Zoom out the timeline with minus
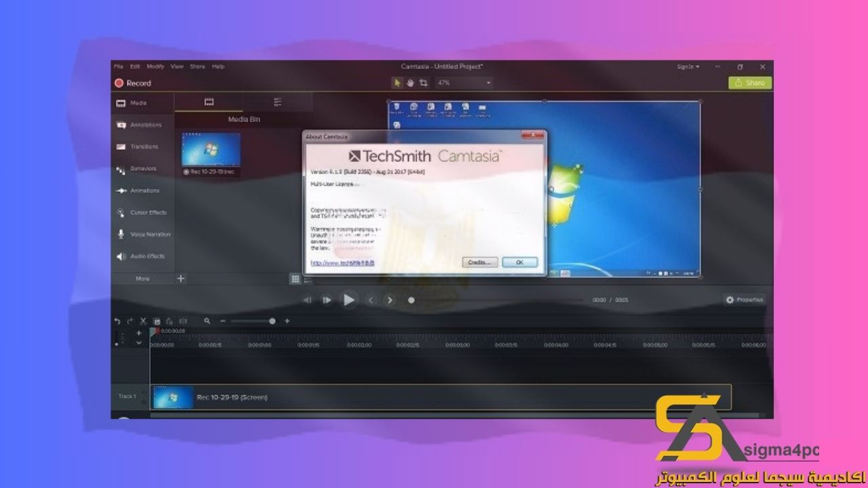This screenshot has width=868, height=488. (222, 321)
